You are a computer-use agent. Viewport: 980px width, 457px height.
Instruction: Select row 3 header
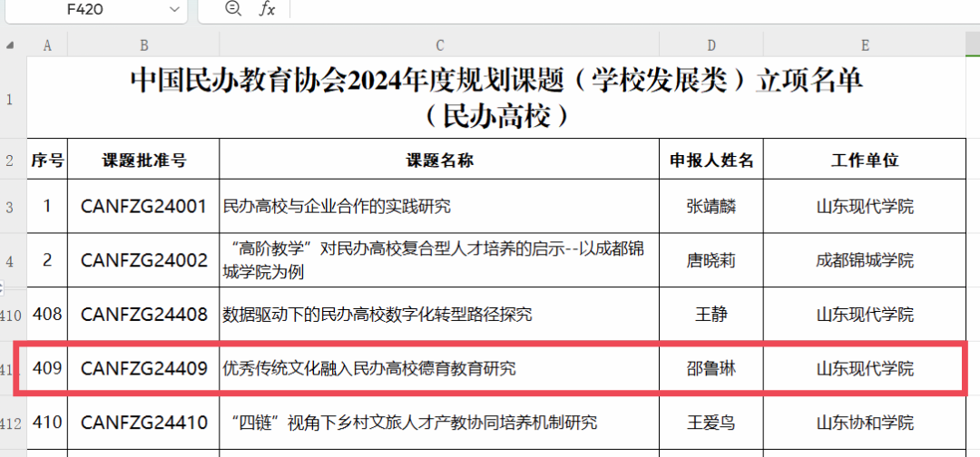pyautogui.click(x=11, y=207)
